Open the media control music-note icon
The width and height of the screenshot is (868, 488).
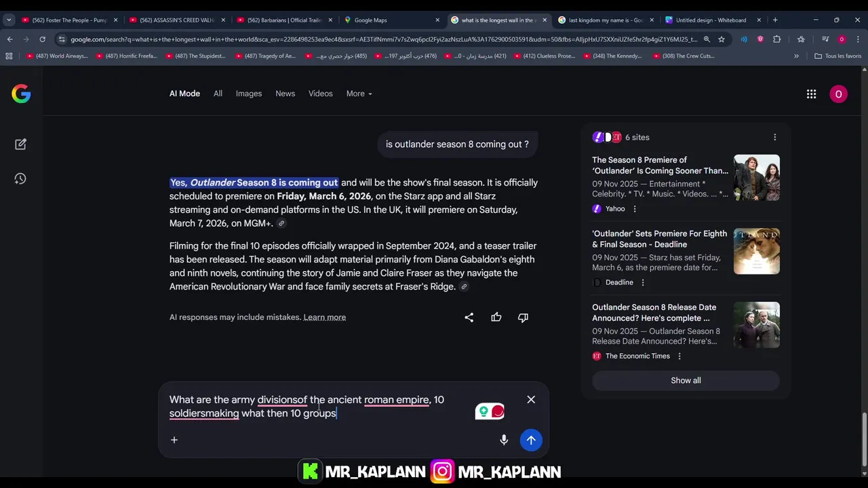[825, 39]
